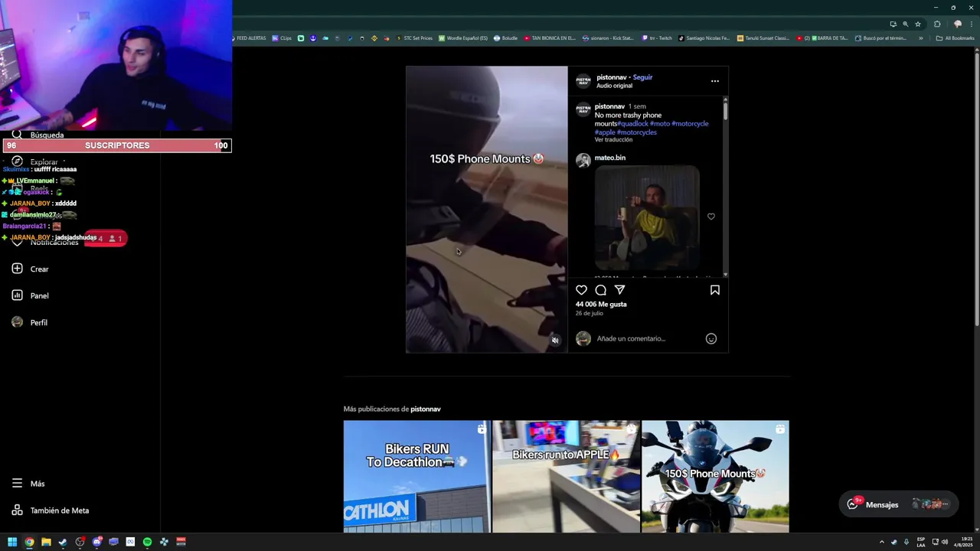Click the #quadlock hashtag
The width and height of the screenshot is (980, 551).
tap(632, 124)
